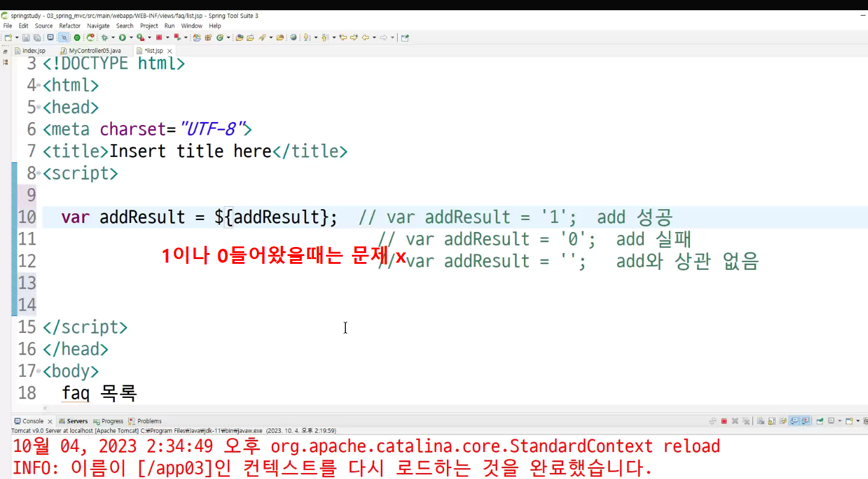Toggle Show Console on Standard Out icon
This screenshot has width=868, height=479.
(794, 421)
